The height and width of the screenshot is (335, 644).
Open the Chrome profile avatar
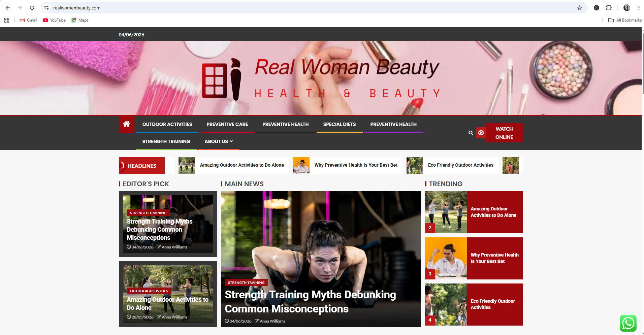pos(626,8)
